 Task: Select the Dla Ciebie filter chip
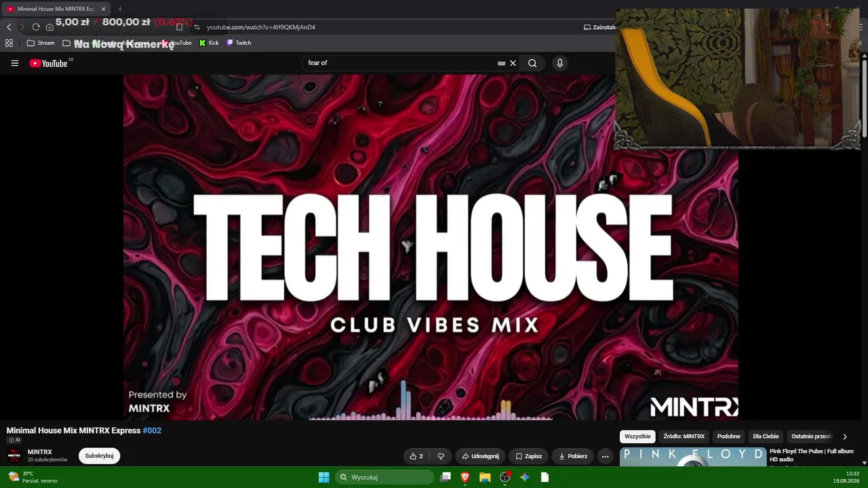(766, 436)
